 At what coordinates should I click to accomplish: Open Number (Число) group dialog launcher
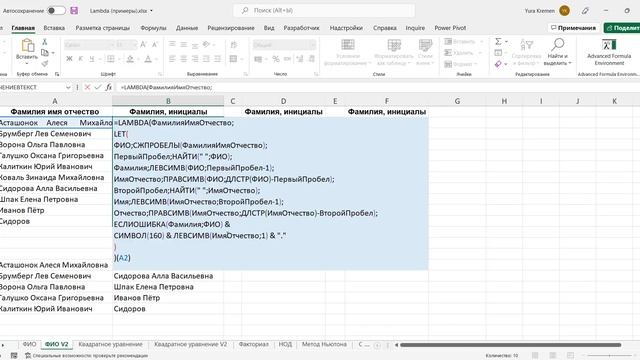[316, 74]
